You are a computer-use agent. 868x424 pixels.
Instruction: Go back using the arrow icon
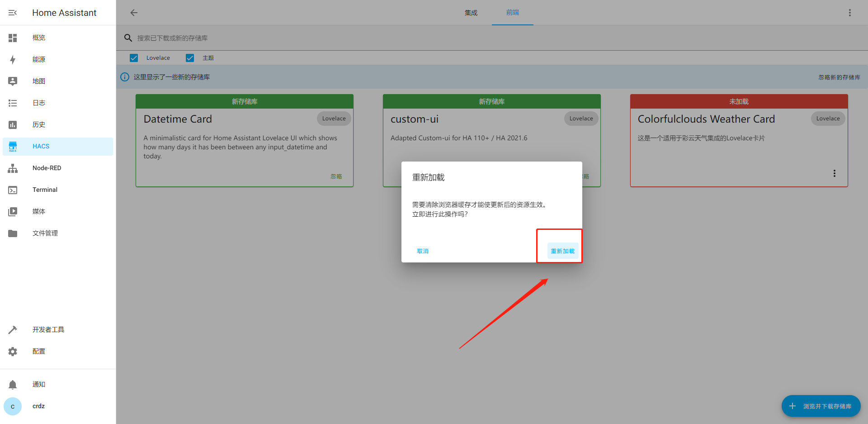click(134, 13)
